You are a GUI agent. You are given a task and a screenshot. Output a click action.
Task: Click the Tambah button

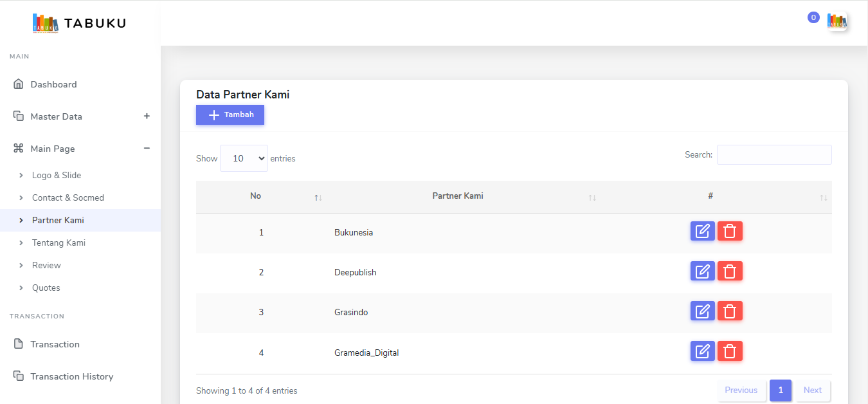click(x=230, y=115)
